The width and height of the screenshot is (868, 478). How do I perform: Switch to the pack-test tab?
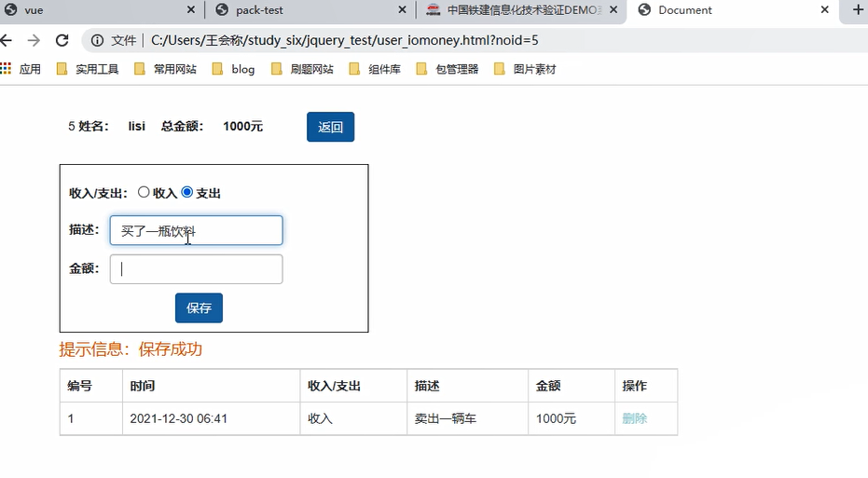[x=310, y=10]
